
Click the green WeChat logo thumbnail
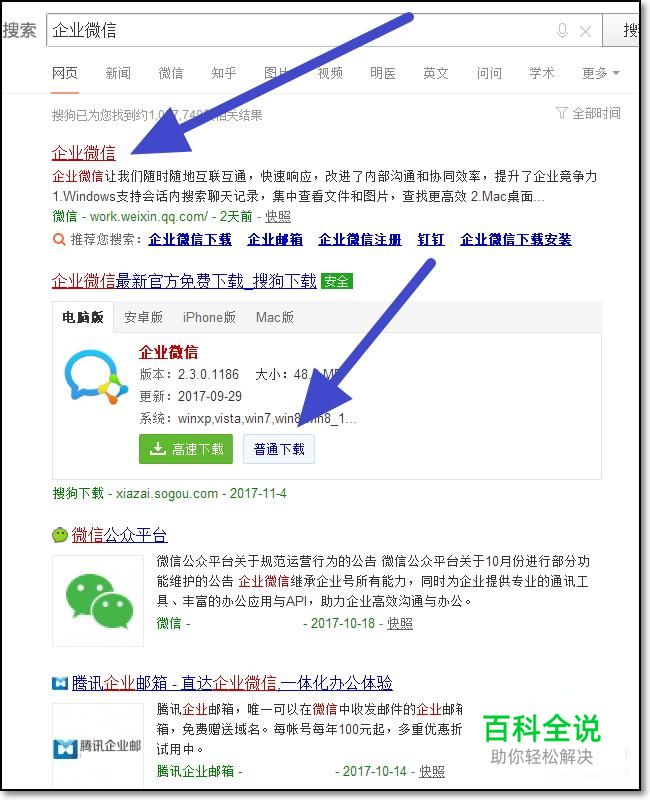tap(98, 600)
